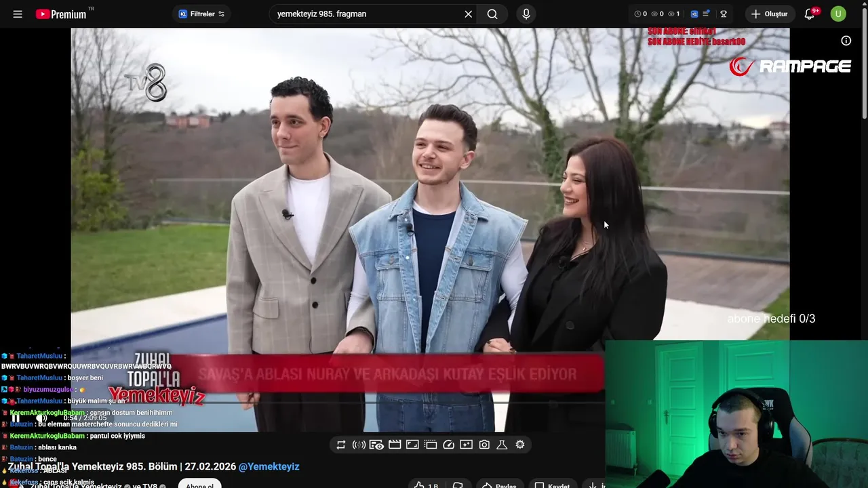Open the @Yemekteyiz channel link in the title
868x488 pixels.
pyautogui.click(x=269, y=466)
